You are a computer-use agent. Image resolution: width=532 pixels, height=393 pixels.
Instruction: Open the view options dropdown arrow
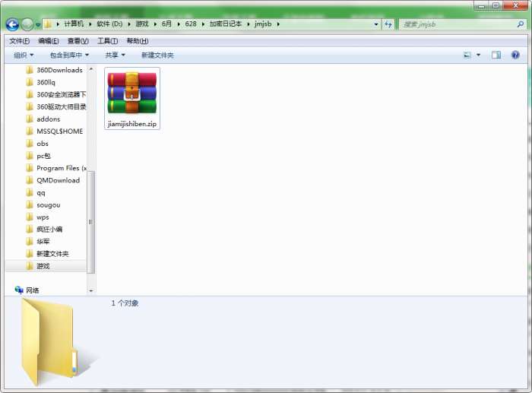(x=478, y=55)
